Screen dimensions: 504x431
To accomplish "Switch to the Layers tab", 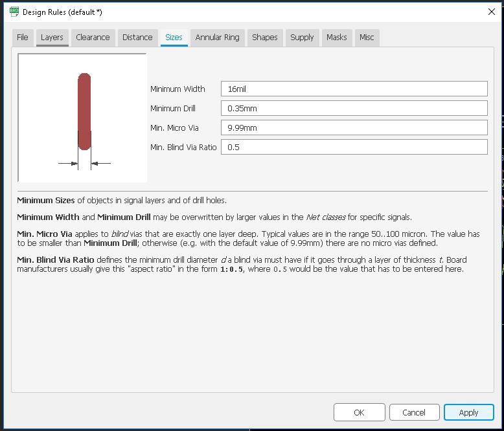I will tap(52, 38).
